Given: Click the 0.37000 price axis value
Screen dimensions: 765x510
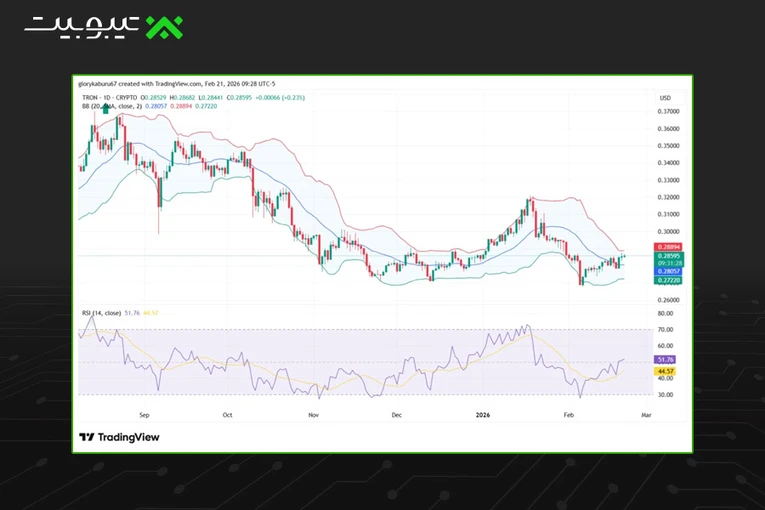Looking at the screenshot, I should pyautogui.click(x=668, y=111).
